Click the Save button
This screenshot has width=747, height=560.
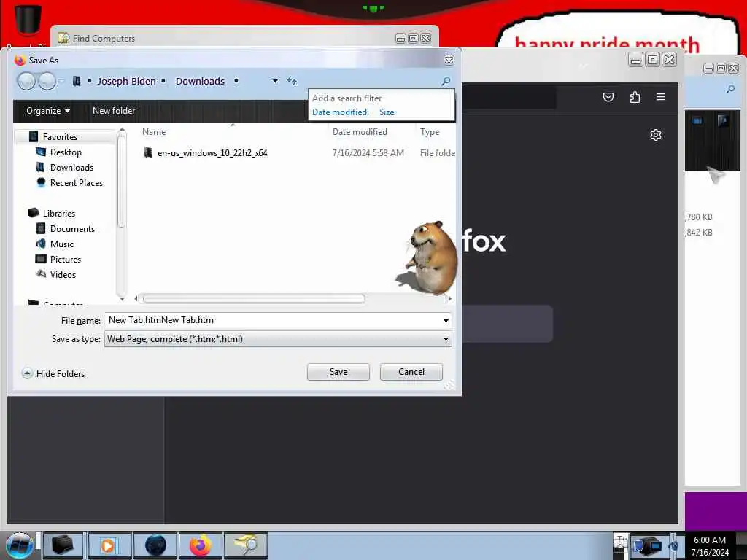coord(338,372)
